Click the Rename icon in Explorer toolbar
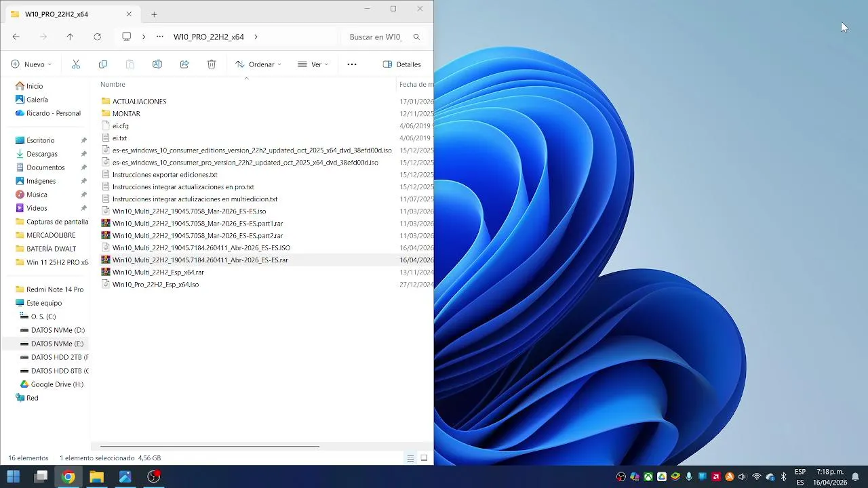 point(157,64)
